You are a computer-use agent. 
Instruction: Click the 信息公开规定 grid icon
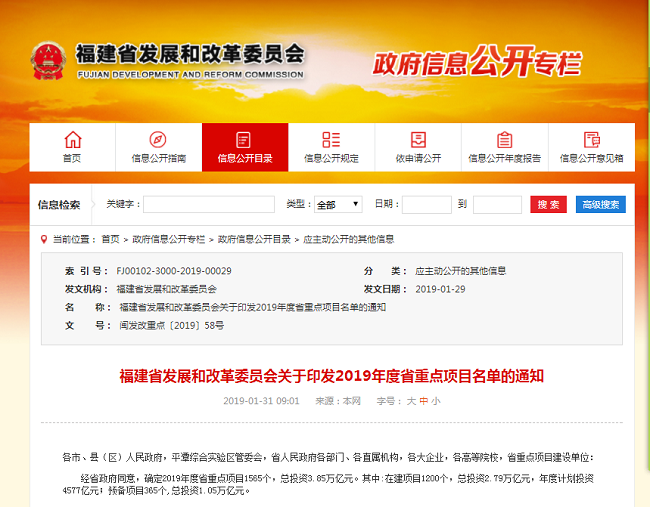[x=331, y=140]
